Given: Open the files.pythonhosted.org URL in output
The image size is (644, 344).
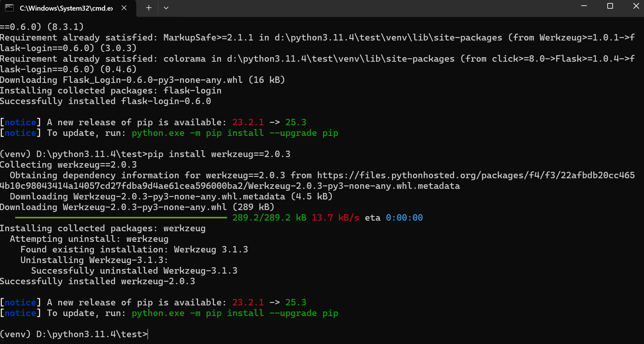Looking at the screenshot, I should click(473, 176).
